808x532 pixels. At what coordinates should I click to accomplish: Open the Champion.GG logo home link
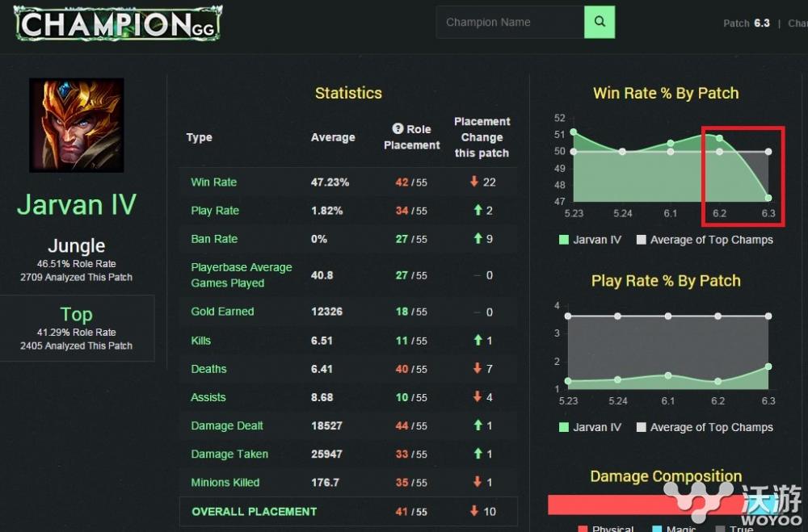[118, 23]
